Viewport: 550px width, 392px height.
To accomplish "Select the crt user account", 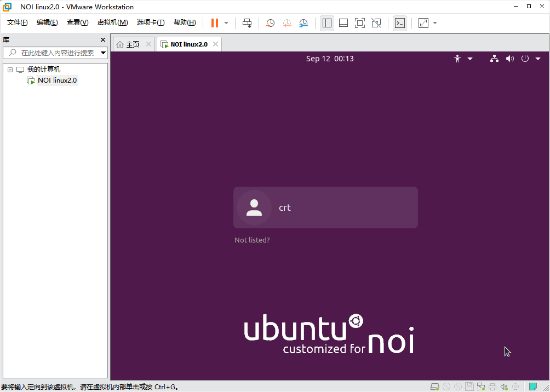I will (325, 207).
